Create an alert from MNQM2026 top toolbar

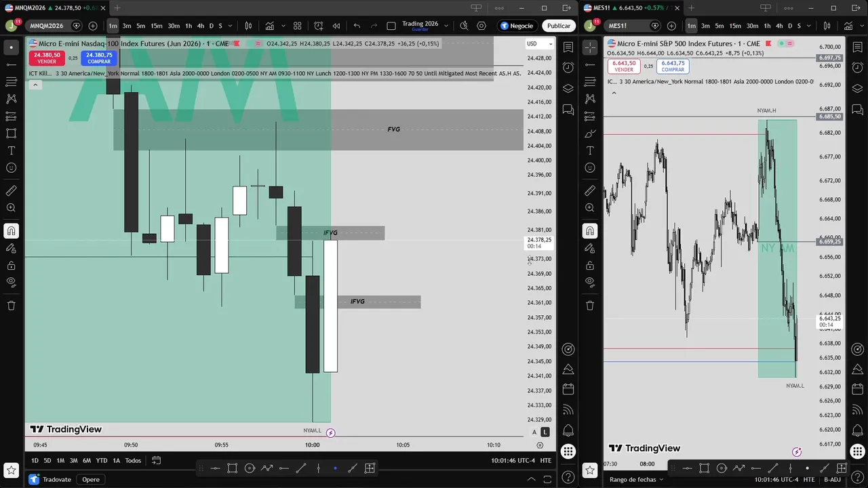tap(319, 26)
